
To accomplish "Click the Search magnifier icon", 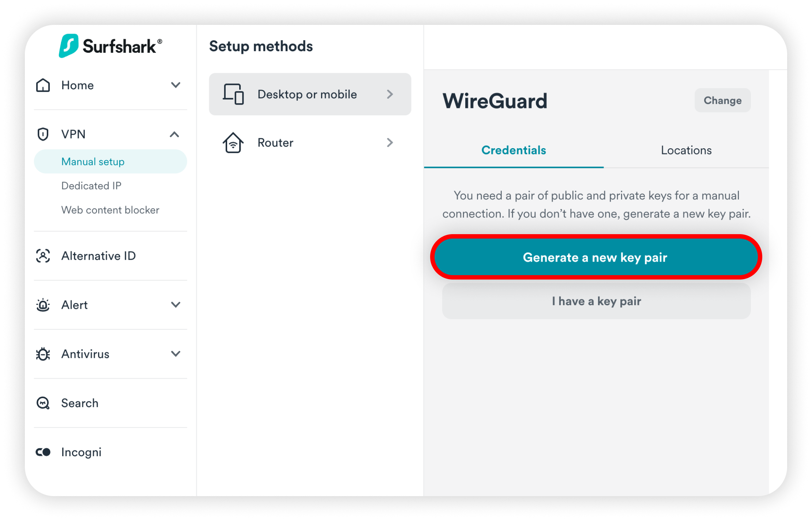I will click(x=43, y=403).
